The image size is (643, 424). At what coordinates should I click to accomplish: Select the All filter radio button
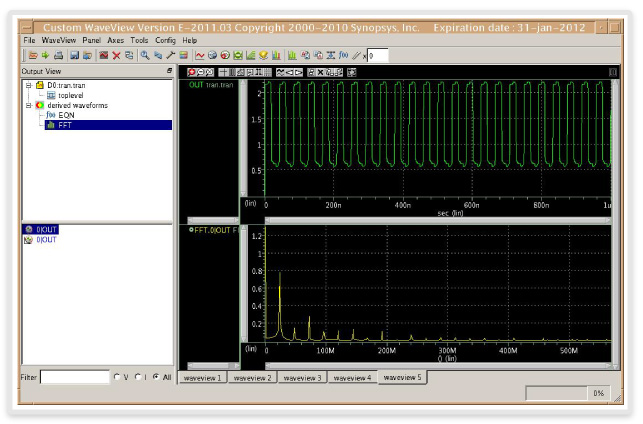155,377
